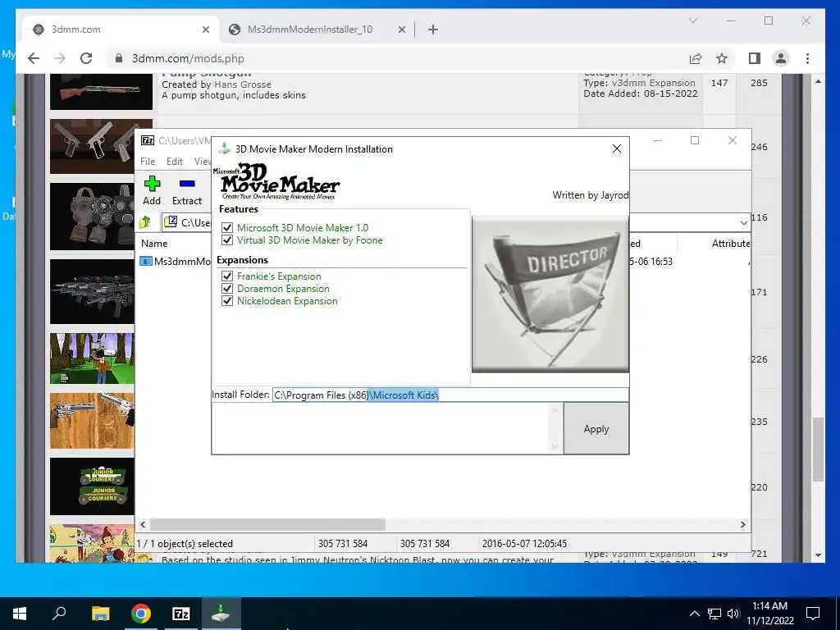Switch to the Ms3dmmModernInstaller_10 tab
The image size is (840, 630).
pos(309,30)
